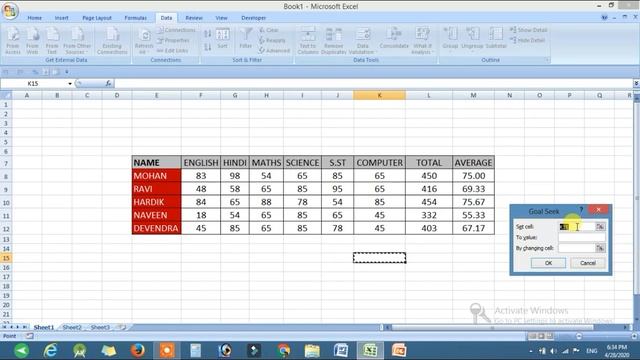Open Chrome from taskbar

pyautogui.click(x=283, y=350)
